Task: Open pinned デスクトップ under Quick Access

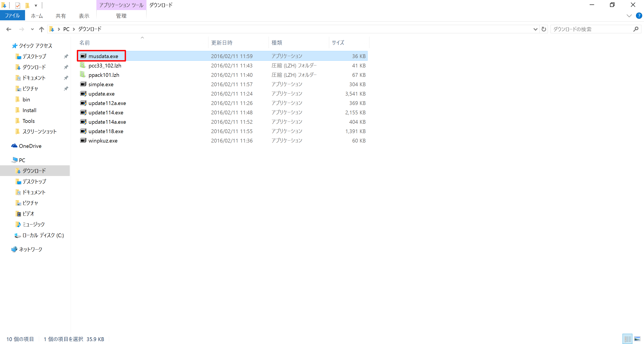Action: pyautogui.click(x=34, y=57)
